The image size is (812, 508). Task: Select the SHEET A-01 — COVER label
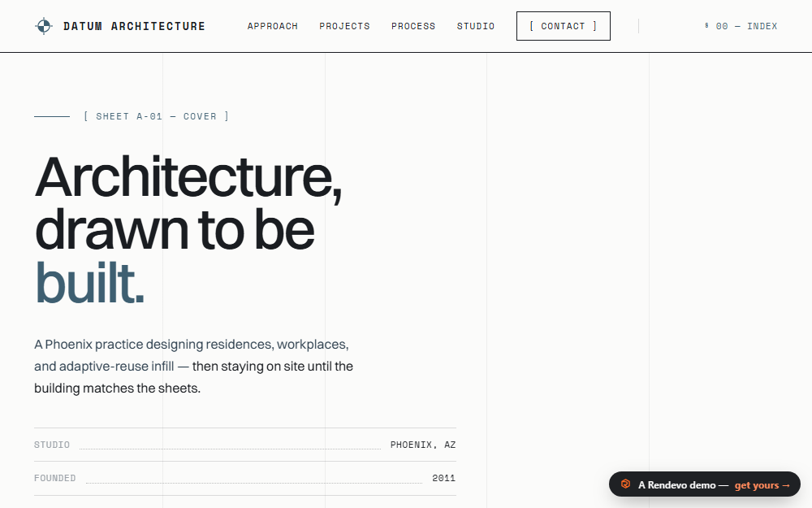pos(156,116)
